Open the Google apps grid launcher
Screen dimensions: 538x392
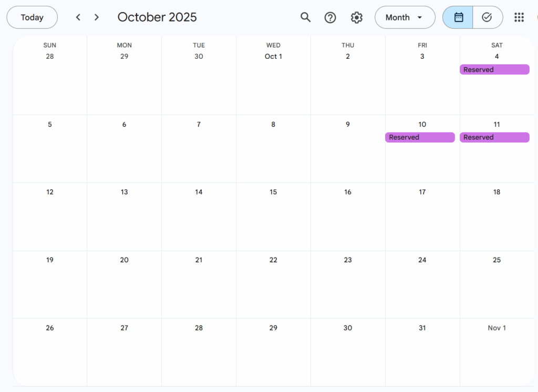click(x=519, y=17)
